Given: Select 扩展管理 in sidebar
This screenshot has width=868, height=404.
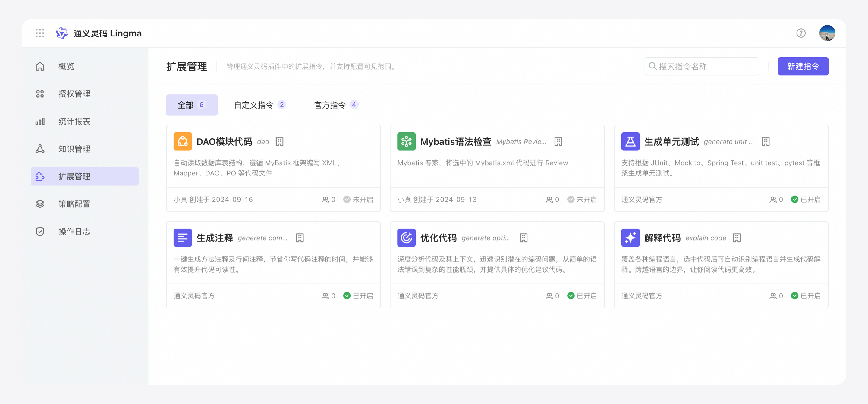Looking at the screenshot, I should coord(85,176).
